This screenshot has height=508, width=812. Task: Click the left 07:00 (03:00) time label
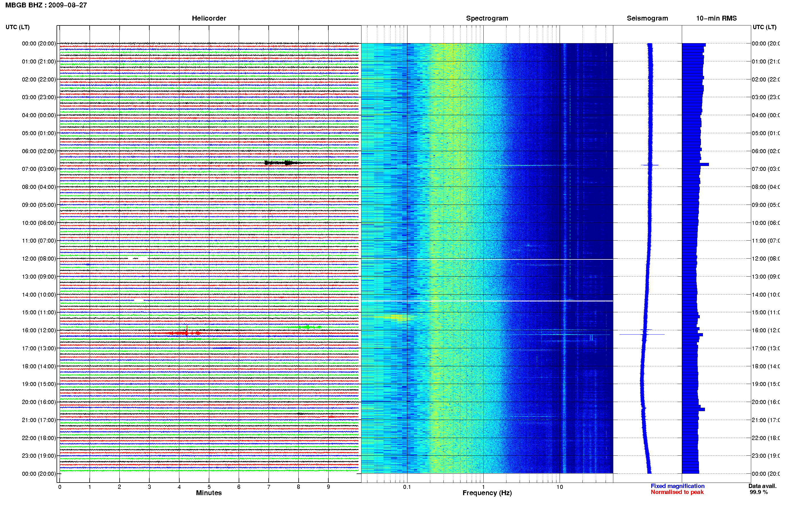point(39,169)
